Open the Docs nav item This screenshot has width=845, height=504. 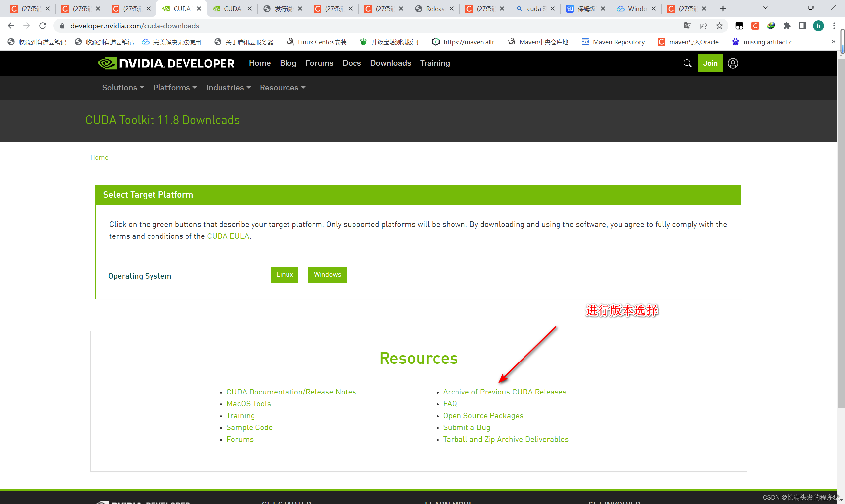pyautogui.click(x=352, y=63)
